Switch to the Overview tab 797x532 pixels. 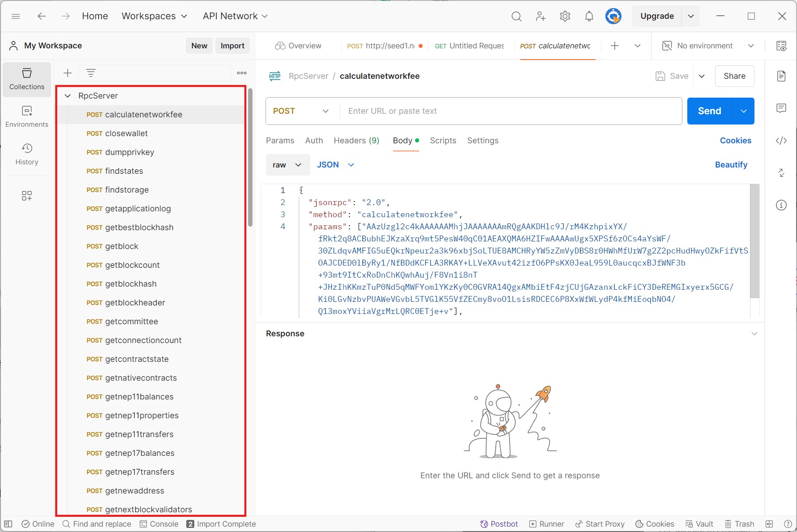[298, 46]
